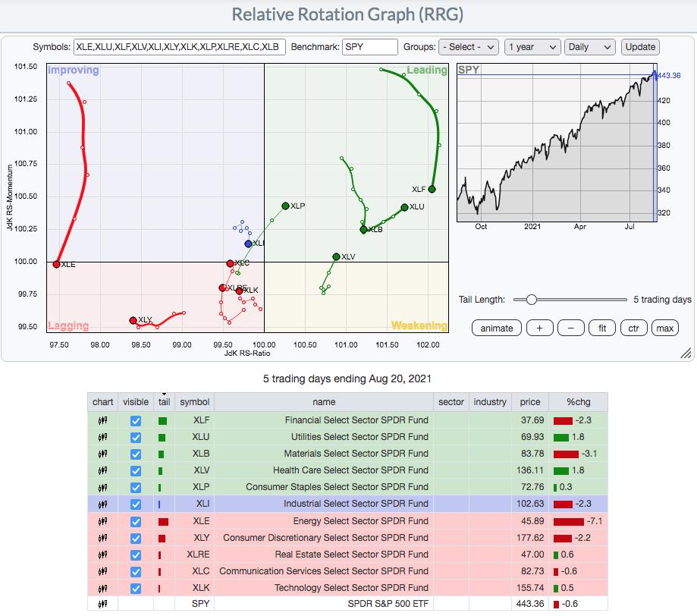This screenshot has width=697, height=616.
Task: Uncheck visible checkbox for XLI
Action: (x=136, y=504)
